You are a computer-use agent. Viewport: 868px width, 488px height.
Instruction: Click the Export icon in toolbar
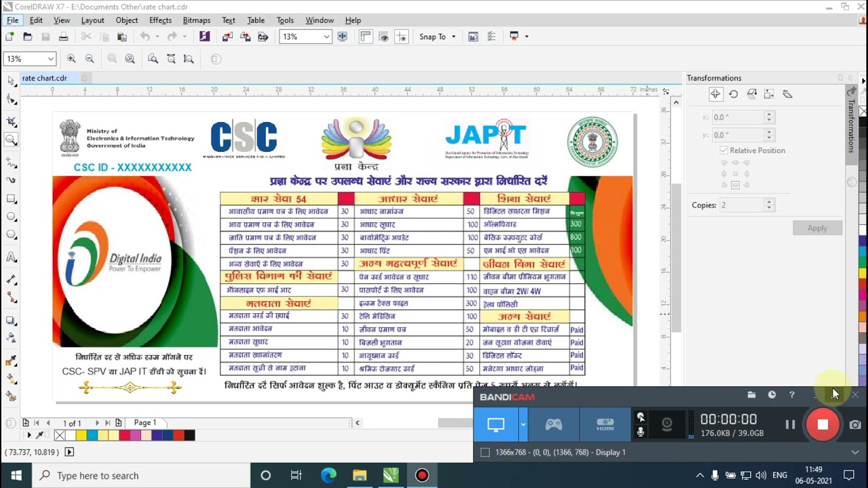(x=245, y=37)
